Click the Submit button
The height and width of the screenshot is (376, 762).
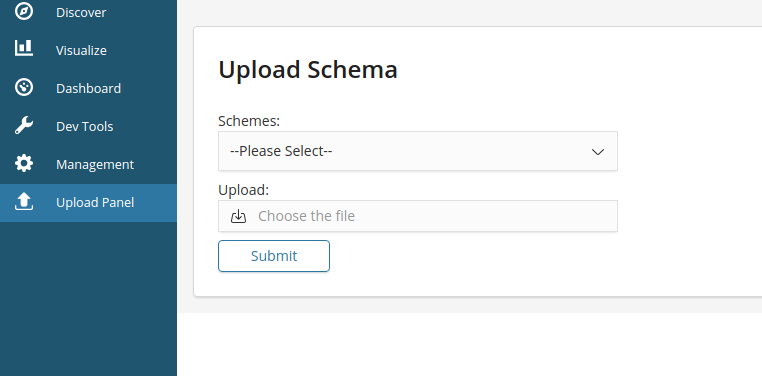[x=274, y=256]
